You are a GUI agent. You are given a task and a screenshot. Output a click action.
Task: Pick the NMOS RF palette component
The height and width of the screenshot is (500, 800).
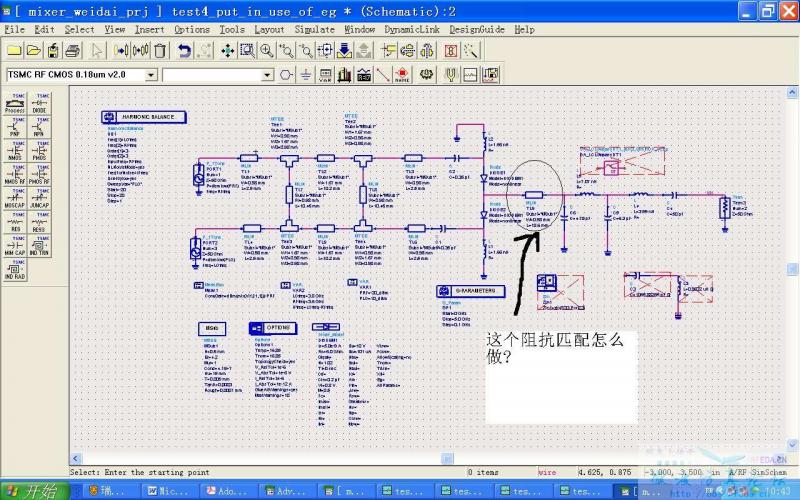pyautogui.click(x=15, y=174)
